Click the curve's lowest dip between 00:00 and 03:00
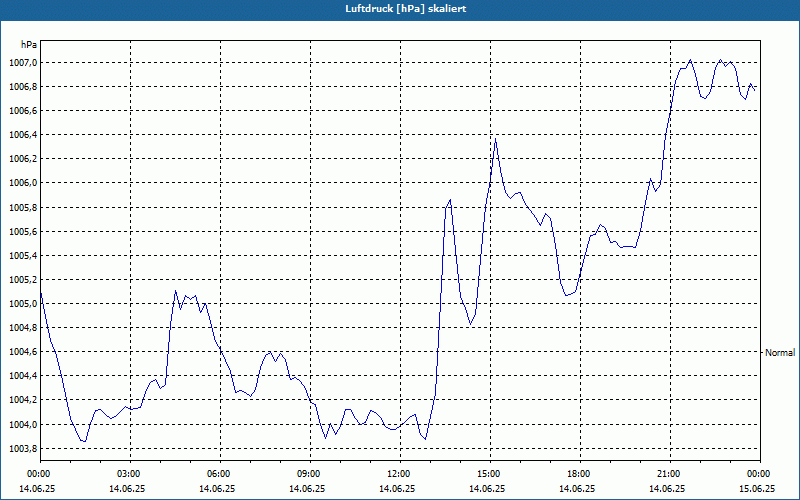Viewport: 800px width, 500px height. coord(84,441)
